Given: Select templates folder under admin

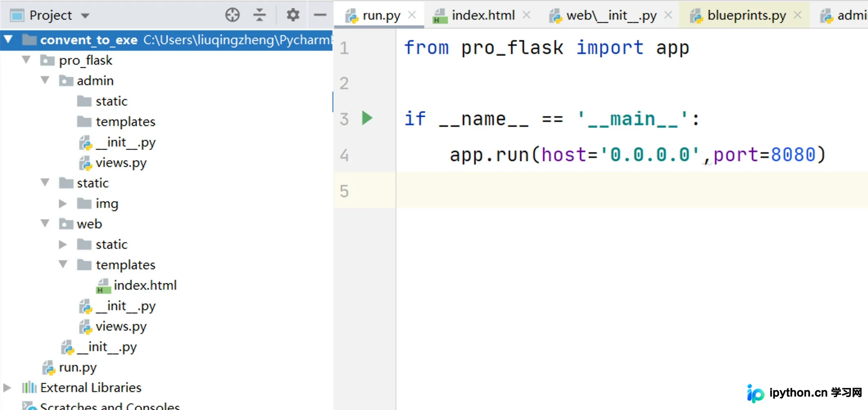Looking at the screenshot, I should 125,122.
